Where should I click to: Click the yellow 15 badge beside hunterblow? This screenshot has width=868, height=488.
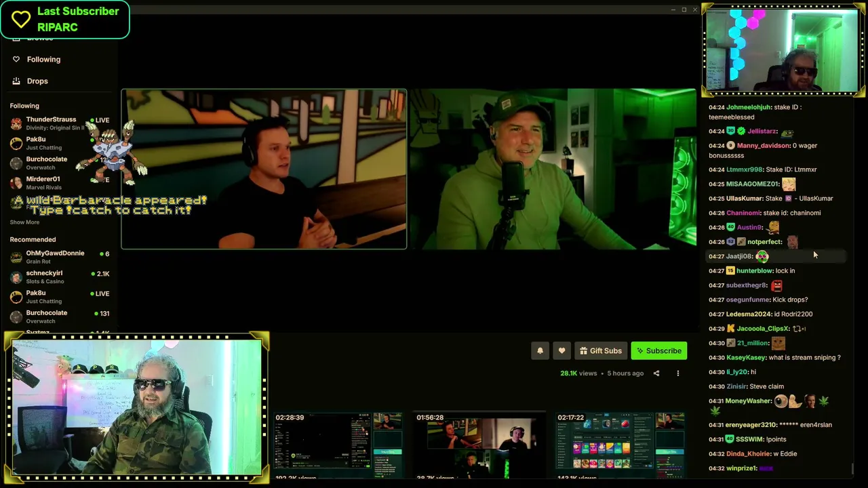coord(731,270)
